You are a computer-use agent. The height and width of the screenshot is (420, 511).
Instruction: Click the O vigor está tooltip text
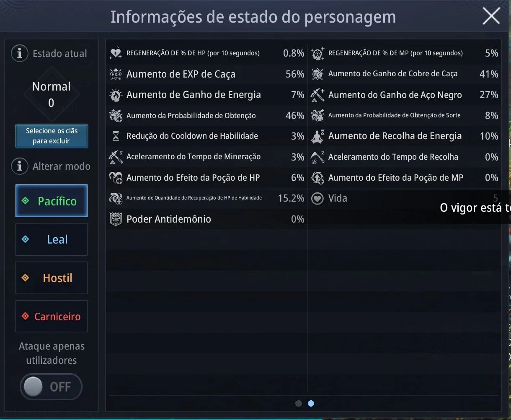coord(475,208)
